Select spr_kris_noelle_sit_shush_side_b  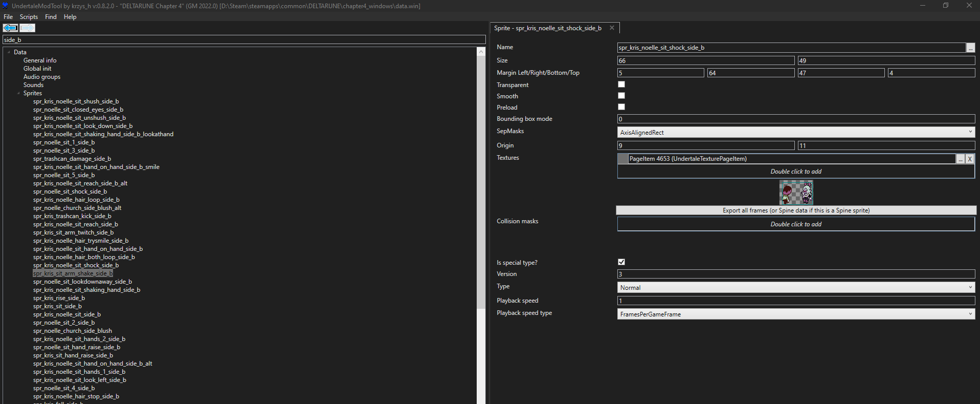point(76,101)
